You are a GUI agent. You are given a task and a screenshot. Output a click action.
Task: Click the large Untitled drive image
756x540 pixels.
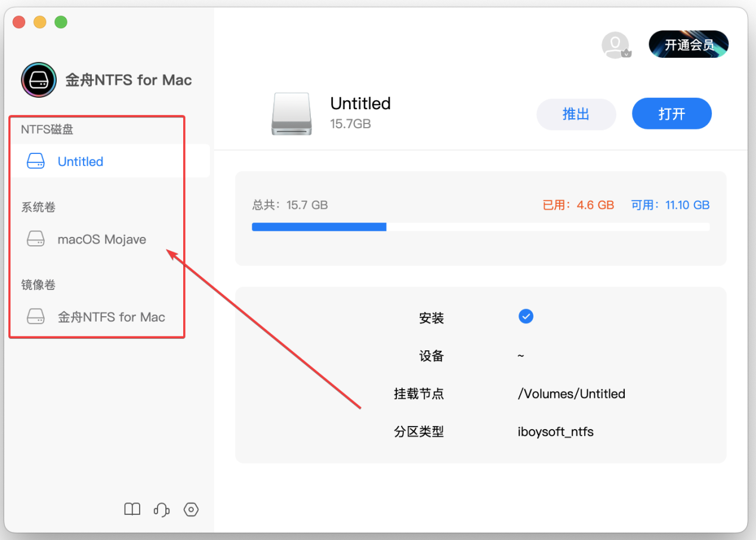pyautogui.click(x=291, y=113)
